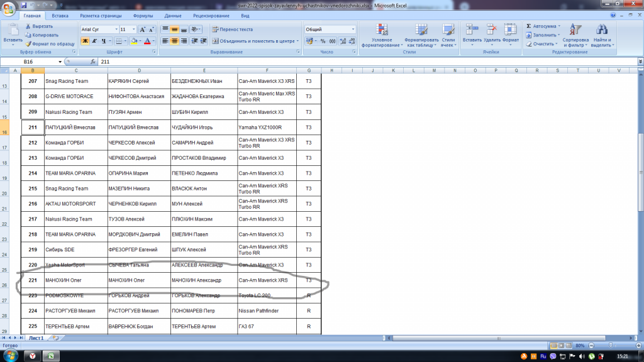The image size is (644, 362).
Task: Click the Лист1 sheet tab
Action: click(36, 338)
